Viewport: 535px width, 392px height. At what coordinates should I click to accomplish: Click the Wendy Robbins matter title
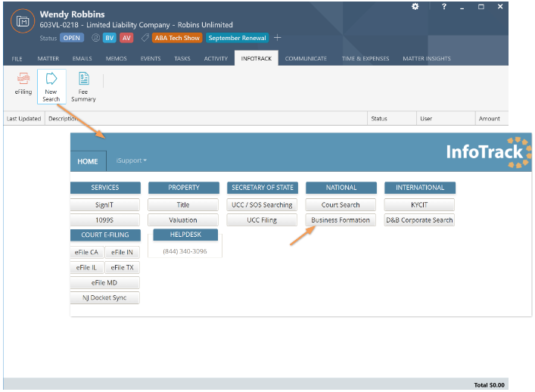pos(72,14)
